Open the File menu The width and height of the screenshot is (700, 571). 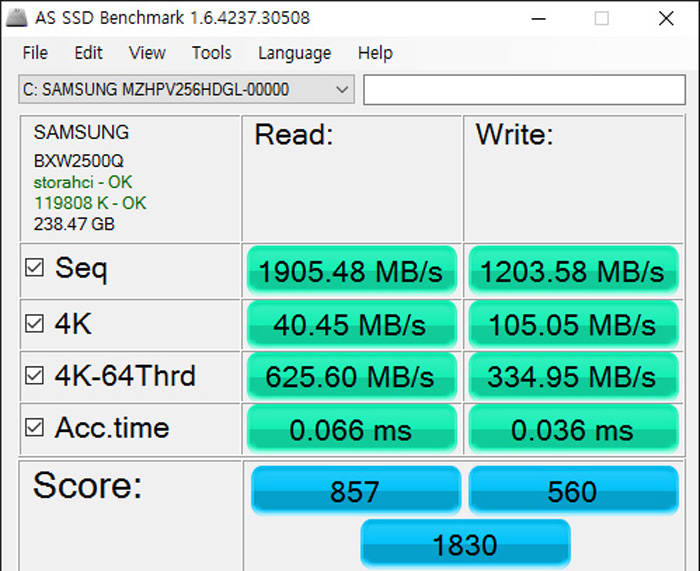click(35, 53)
